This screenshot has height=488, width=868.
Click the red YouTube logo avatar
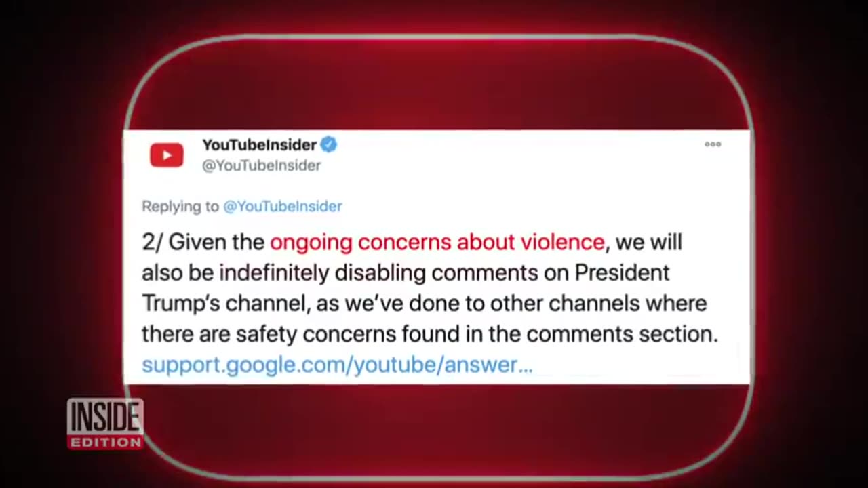167,155
